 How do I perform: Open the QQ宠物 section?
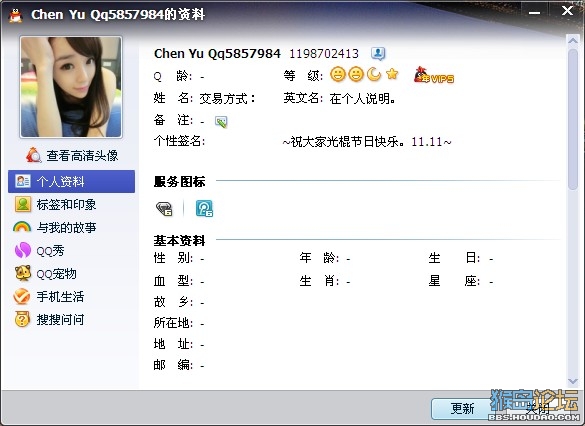tap(46, 273)
